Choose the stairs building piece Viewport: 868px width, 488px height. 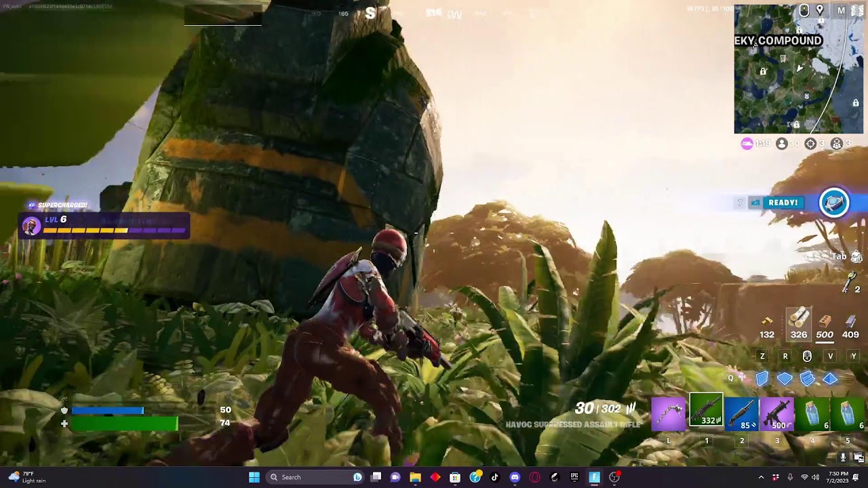pyautogui.click(x=807, y=379)
